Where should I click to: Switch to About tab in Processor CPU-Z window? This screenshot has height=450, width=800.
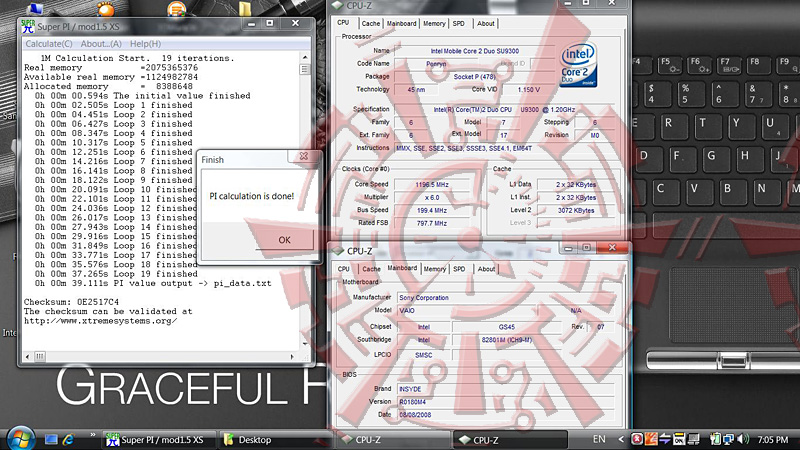(x=486, y=23)
